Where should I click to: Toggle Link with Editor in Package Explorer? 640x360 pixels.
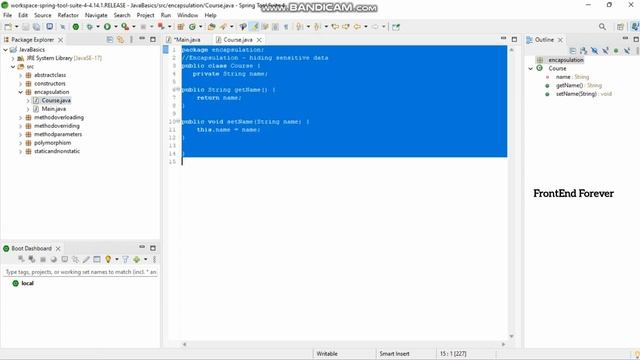pyautogui.click(x=120, y=40)
